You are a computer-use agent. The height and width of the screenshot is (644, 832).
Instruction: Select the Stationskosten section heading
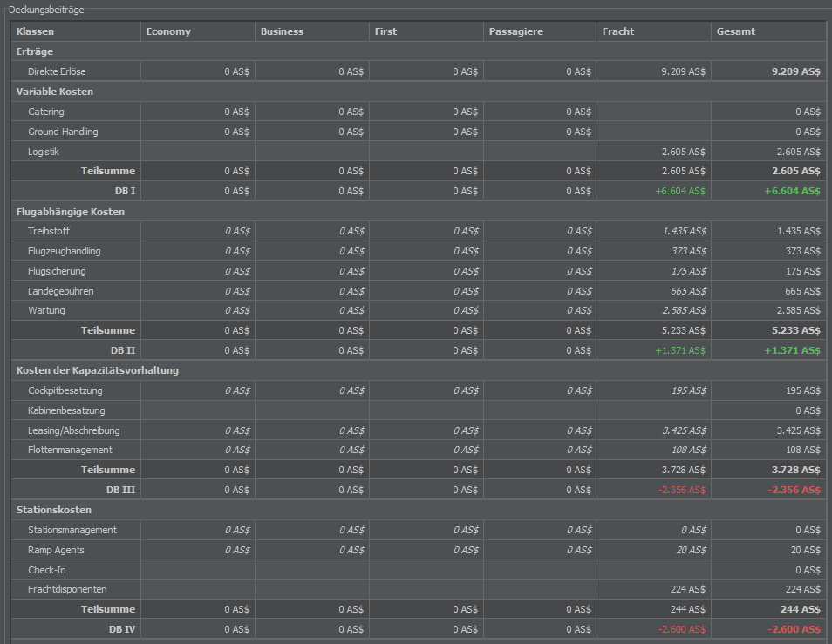tap(53, 510)
